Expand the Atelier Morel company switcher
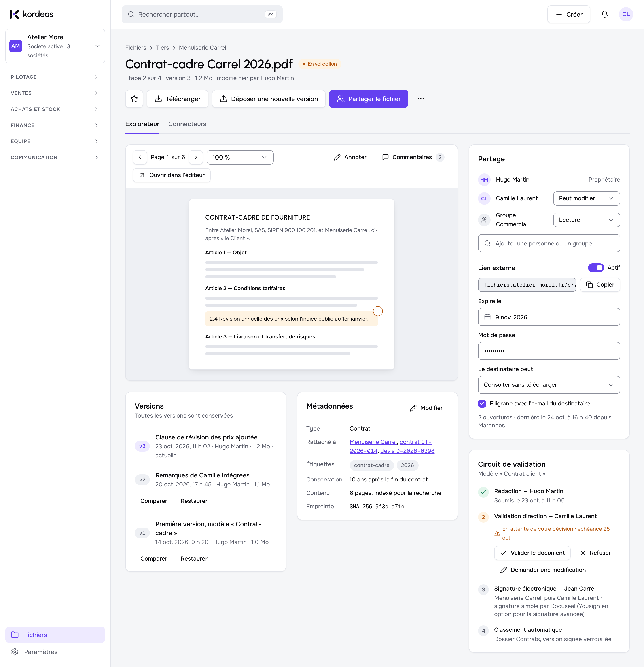The image size is (644, 667). click(x=55, y=46)
